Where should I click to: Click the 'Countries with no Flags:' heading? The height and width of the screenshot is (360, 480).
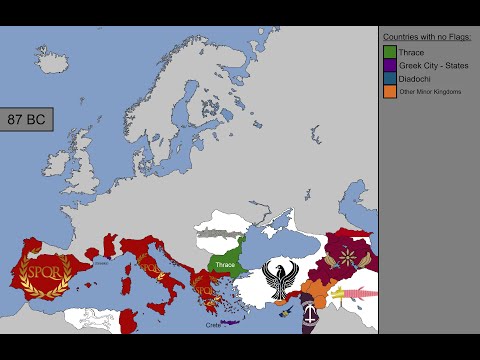click(x=427, y=37)
